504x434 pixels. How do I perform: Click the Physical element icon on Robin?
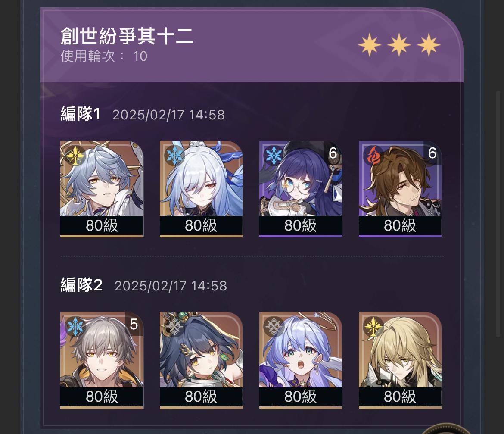point(274,327)
